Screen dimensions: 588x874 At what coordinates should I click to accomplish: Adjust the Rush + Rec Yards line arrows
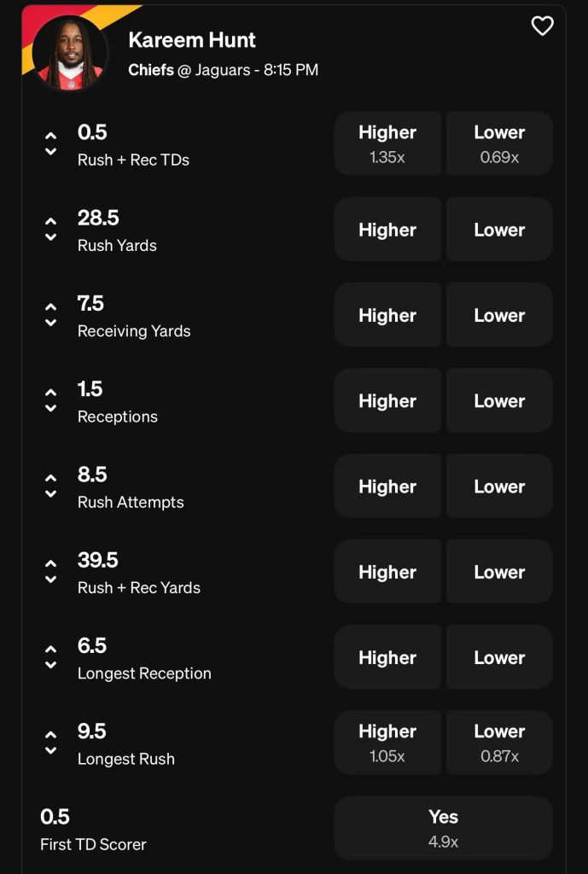click(x=51, y=571)
